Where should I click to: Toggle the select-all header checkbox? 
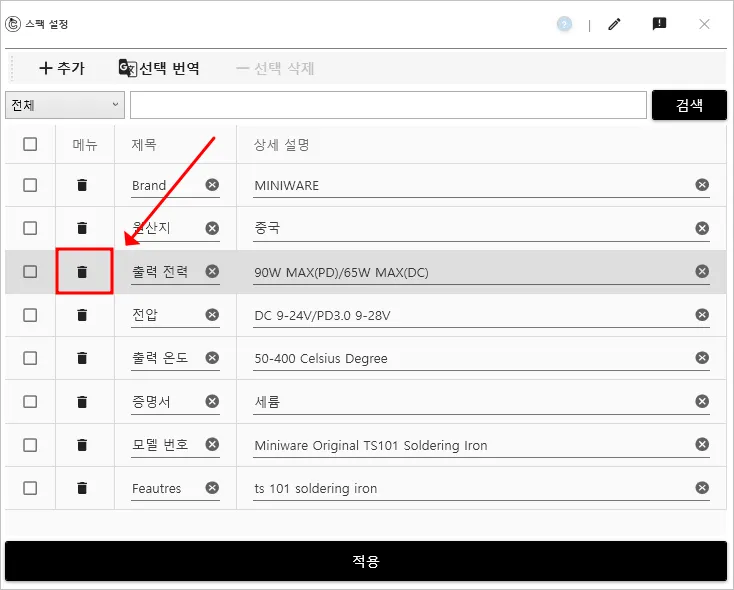coord(30,144)
